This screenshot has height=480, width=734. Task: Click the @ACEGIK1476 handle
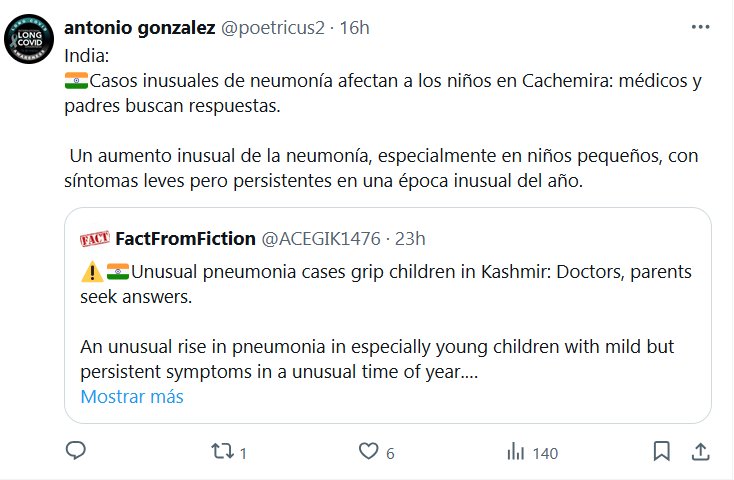[x=320, y=238]
